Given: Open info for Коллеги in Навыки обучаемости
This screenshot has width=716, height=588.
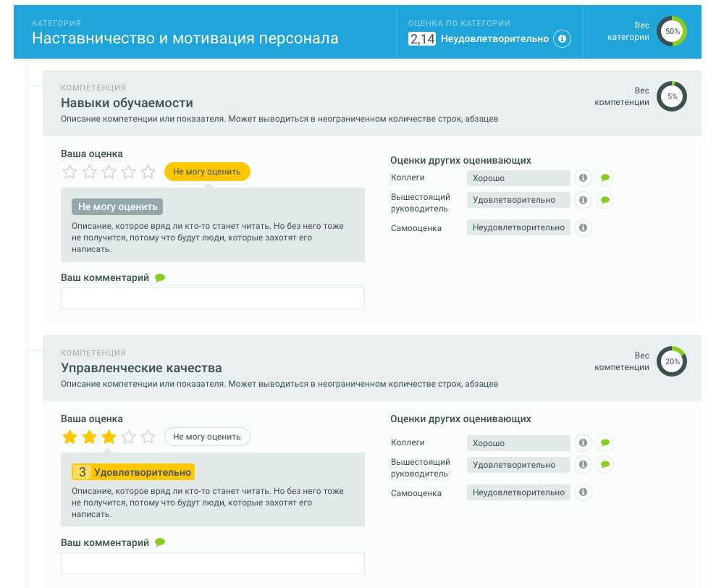Looking at the screenshot, I should [583, 177].
